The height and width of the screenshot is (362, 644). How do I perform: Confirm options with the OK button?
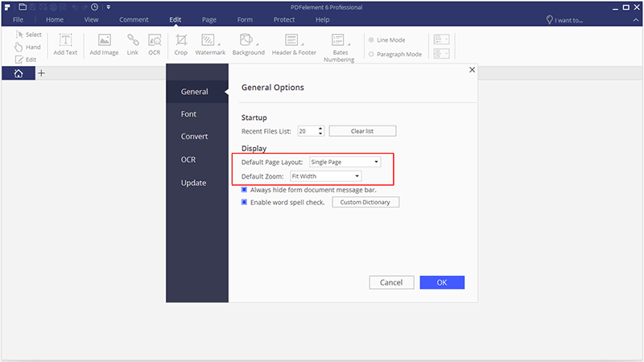442,282
